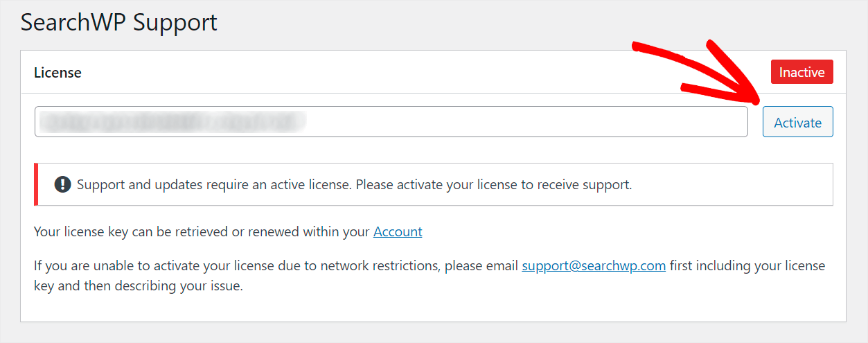Click the exclamation warning icon
868x343 pixels.
click(x=62, y=185)
